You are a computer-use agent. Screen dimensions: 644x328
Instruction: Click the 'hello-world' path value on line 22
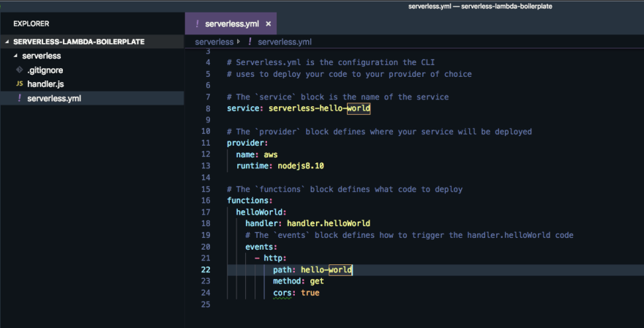[326, 269]
